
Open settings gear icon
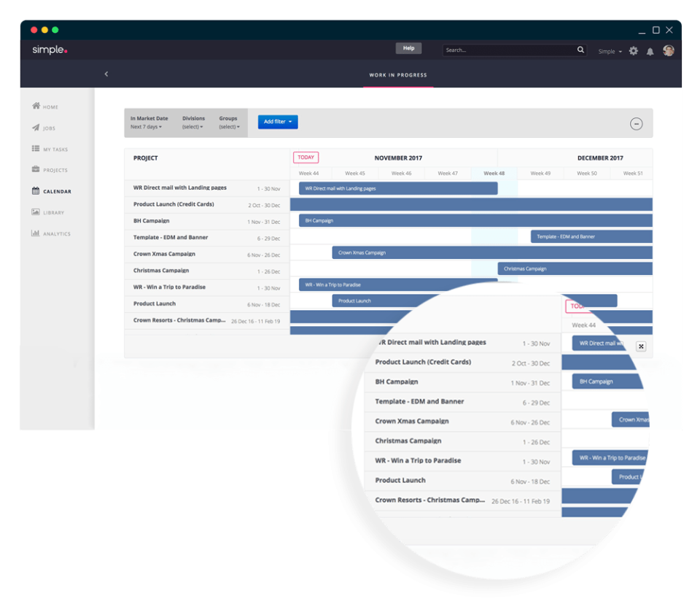pos(634,51)
